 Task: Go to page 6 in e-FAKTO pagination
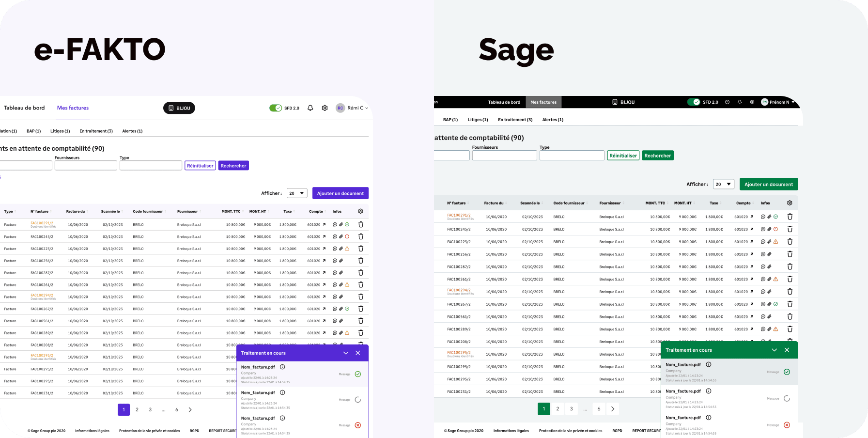pyautogui.click(x=177, y=410)
